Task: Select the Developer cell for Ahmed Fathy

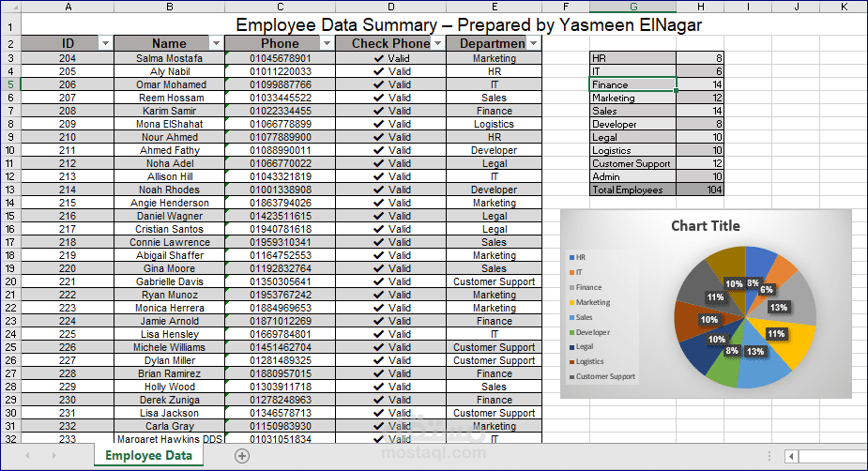Action: 494,150
